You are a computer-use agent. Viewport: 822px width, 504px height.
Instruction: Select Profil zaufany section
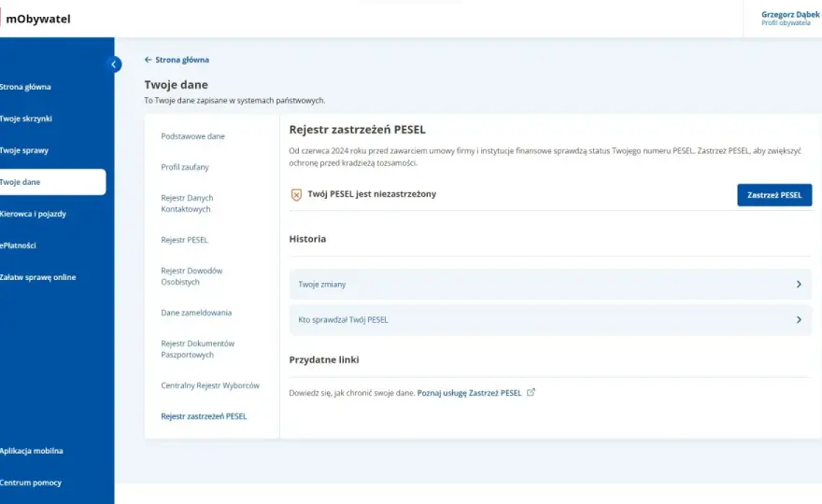pos(185,167)
